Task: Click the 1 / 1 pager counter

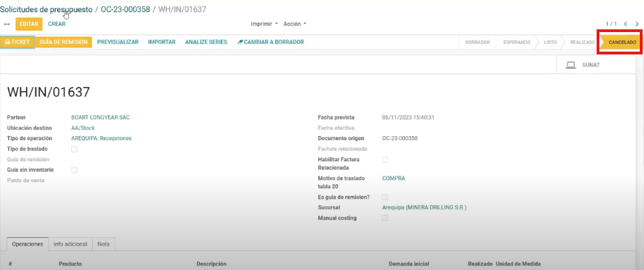Action: tap(611, 24)
